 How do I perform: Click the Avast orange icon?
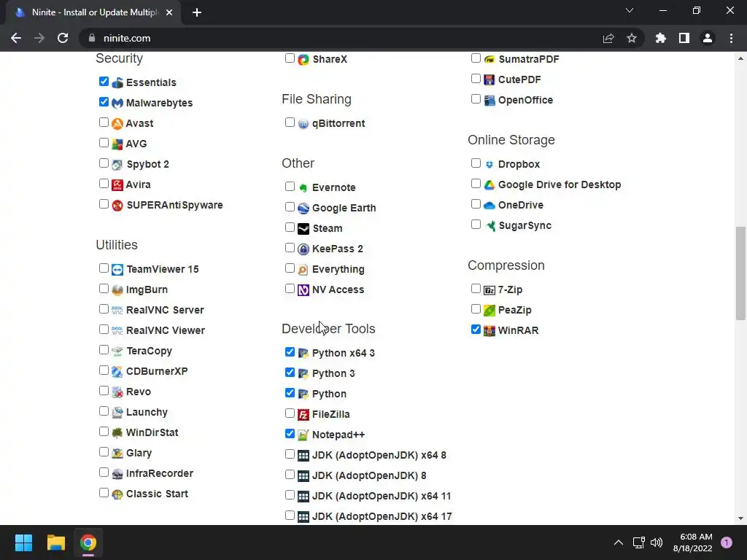pyautogui.click(x=117, y=123)
